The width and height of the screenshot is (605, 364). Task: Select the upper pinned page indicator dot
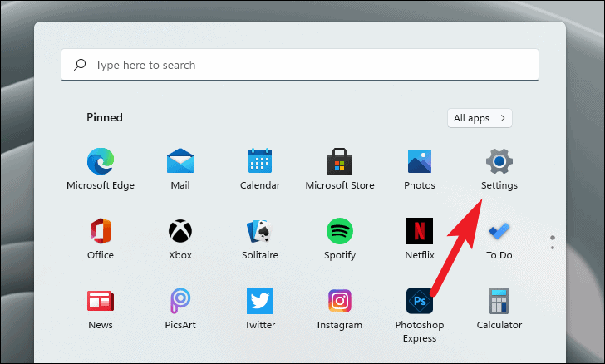[553, 238]
